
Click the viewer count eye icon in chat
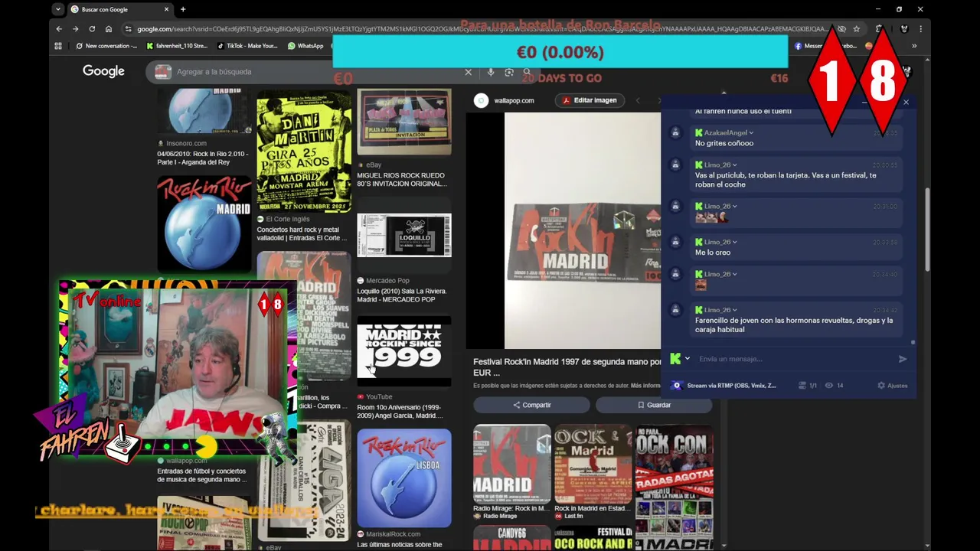pos(828,386)
